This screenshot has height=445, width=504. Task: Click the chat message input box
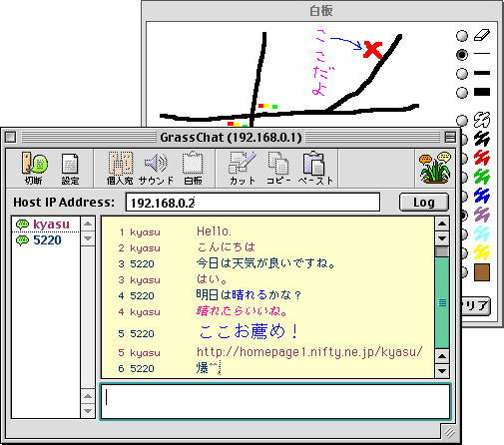pos(275,401)
